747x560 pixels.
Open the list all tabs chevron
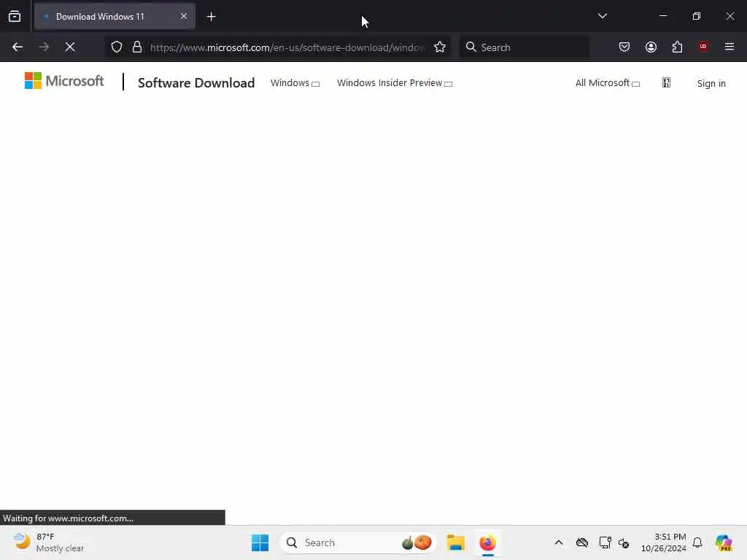[x=602, y=16]
